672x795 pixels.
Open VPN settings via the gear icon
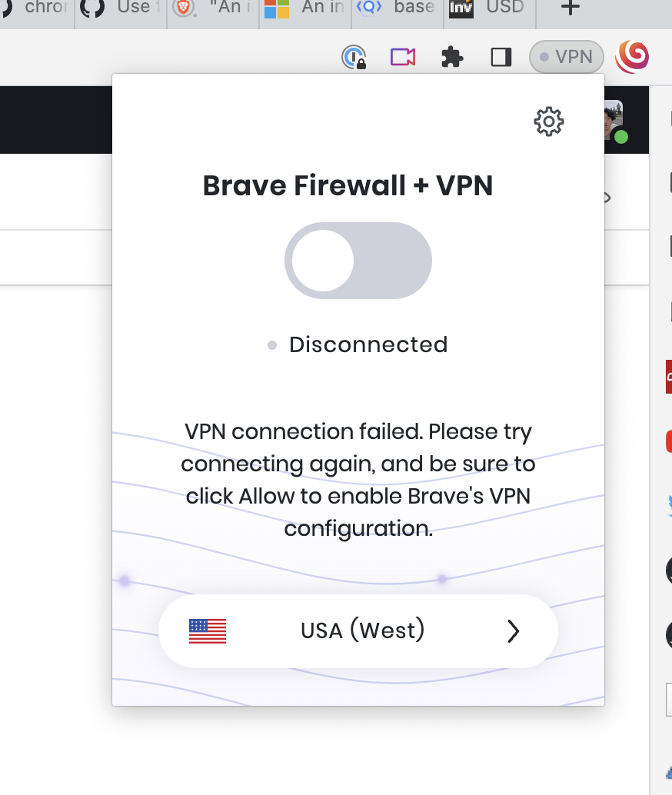pos(548,121)
